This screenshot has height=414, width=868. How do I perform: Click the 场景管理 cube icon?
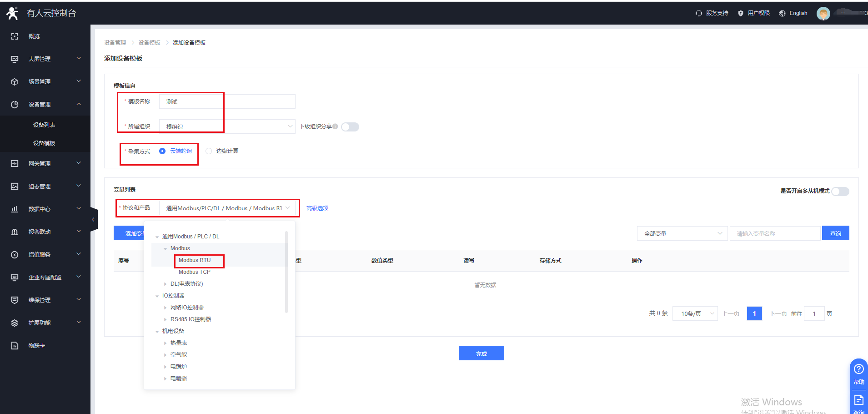coord(15,82)
